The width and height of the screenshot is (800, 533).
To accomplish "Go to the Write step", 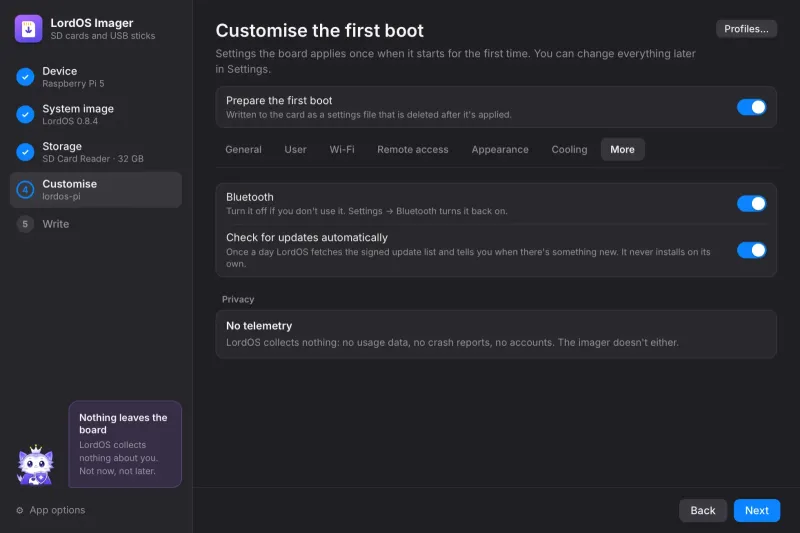I will [96, 224].
